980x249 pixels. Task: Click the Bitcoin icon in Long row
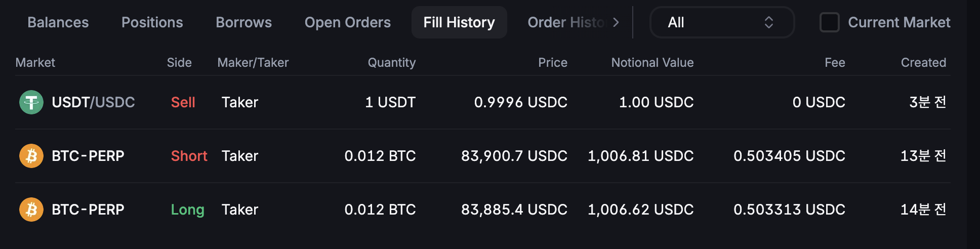tap(31, 210)
